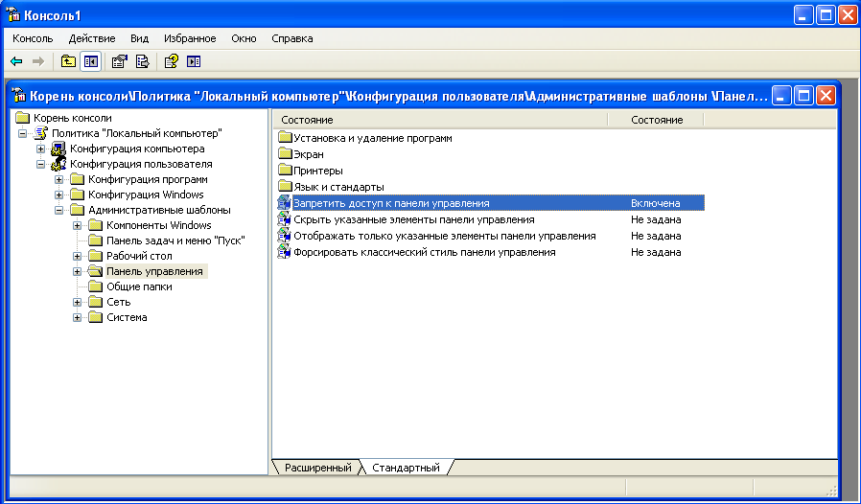Open the Окно menu

(x=244, y=38)
